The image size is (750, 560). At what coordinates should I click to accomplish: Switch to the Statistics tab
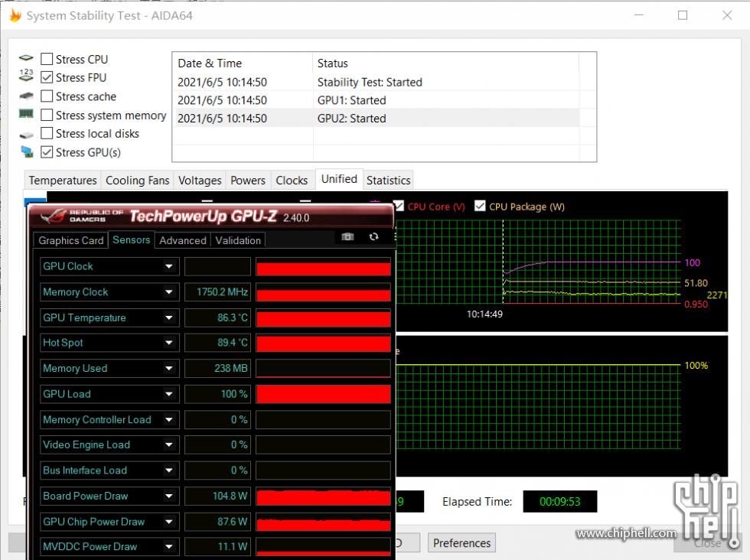click(388, 180)
